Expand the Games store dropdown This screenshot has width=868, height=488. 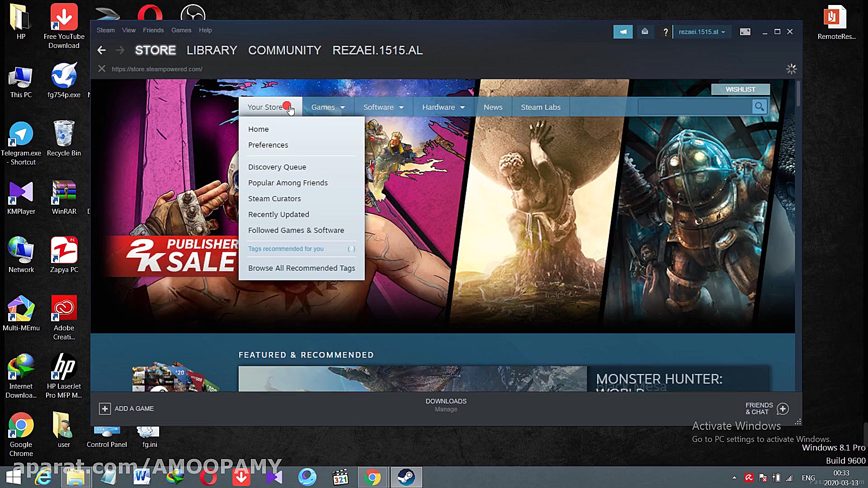click(x=328, y=107)
